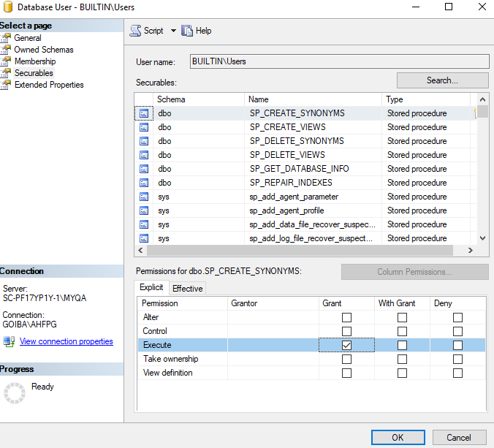This screenshot has width=494, height=448.
Task: Click SP_CREATE_VIEWS name cell
Action: [x=313, y=127]
